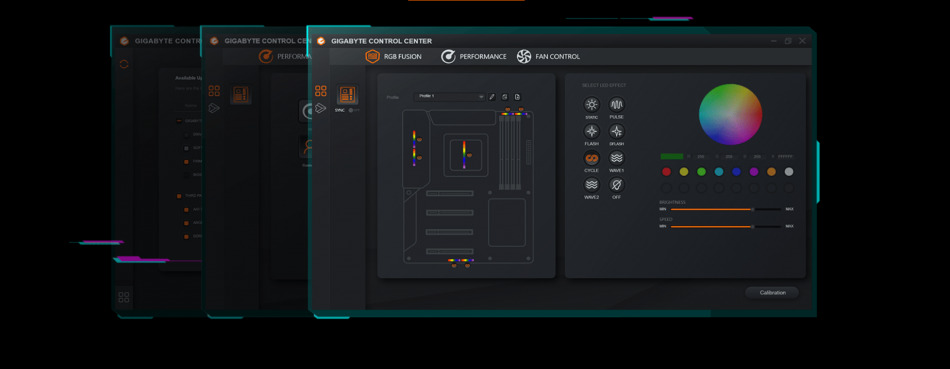
Task: Click the bottom grid icon in back window
Action: point(124,297)
